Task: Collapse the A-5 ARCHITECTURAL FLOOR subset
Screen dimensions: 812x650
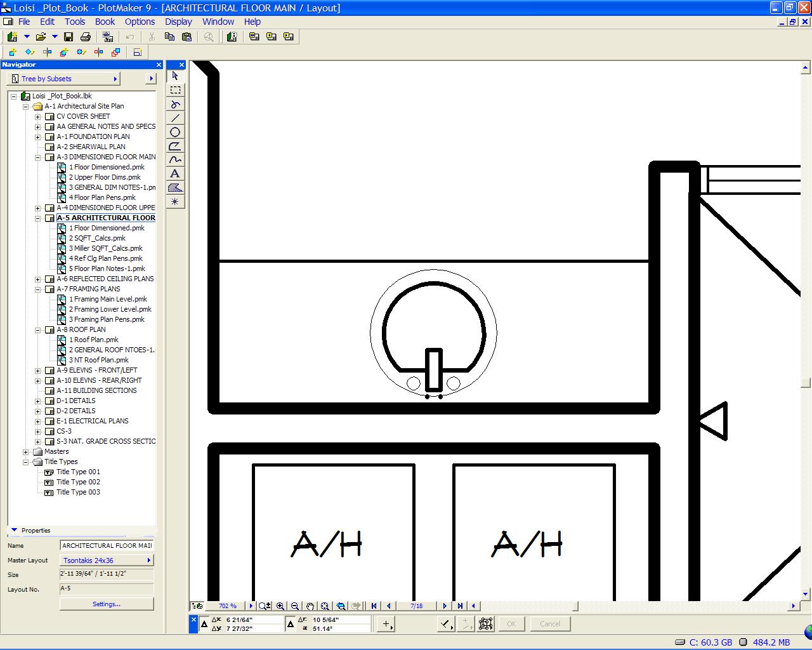Action: click(38, 218)
